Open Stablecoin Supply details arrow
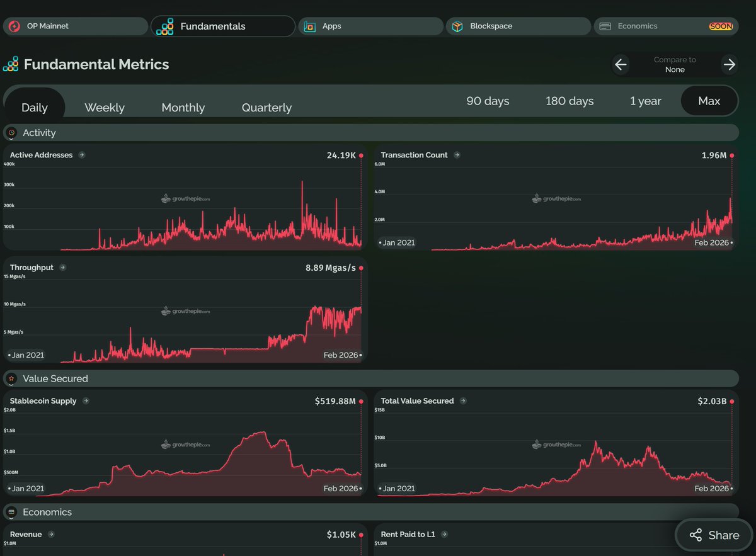This screenshot has height=556, width=756. [x=86, y=401]
